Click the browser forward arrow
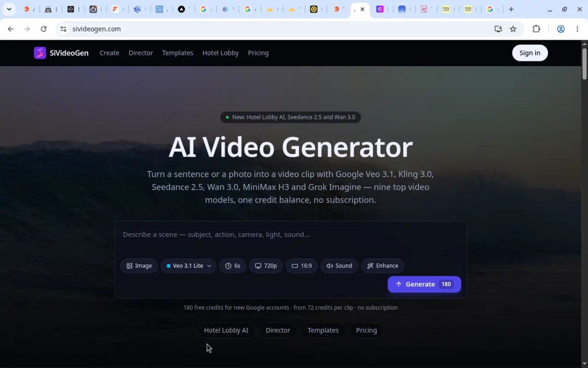This screenshot has height=368, width=588. point(27,29)
